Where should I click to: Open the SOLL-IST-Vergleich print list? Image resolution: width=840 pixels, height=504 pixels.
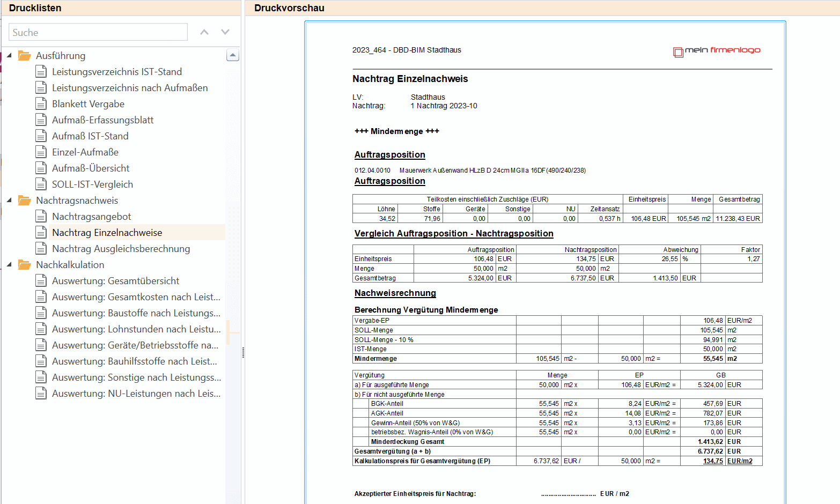pos(93,184)
